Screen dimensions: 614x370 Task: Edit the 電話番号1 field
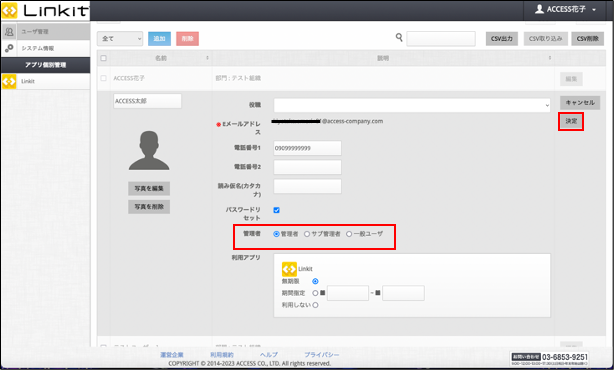307,148
